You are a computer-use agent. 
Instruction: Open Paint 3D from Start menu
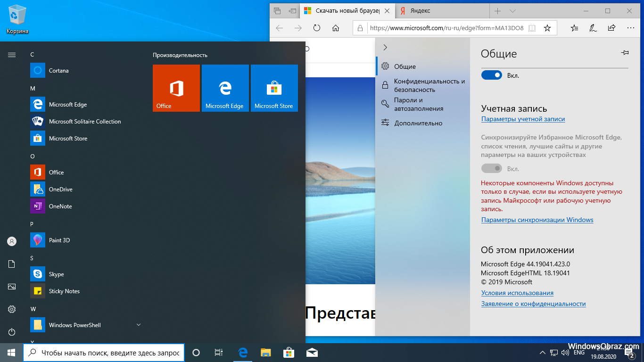click(x=59, y=240)
